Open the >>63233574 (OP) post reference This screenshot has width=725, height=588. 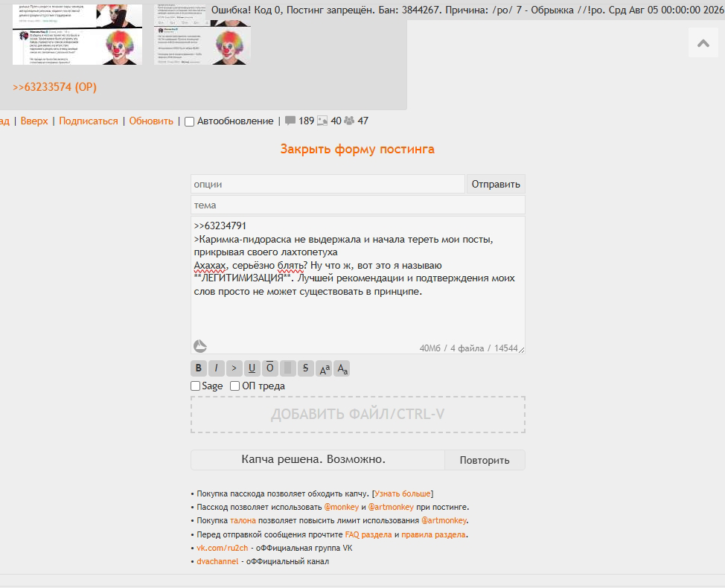(x=54, y=87)
